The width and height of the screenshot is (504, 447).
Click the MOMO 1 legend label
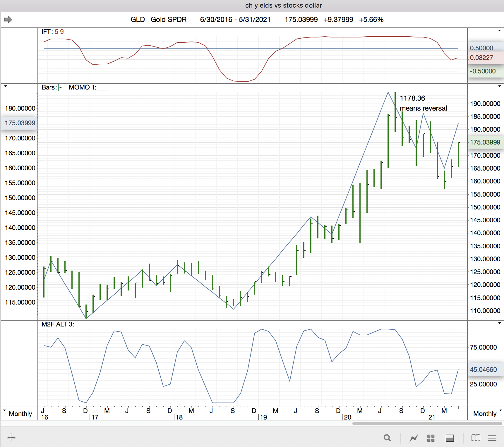click(88, 87)
